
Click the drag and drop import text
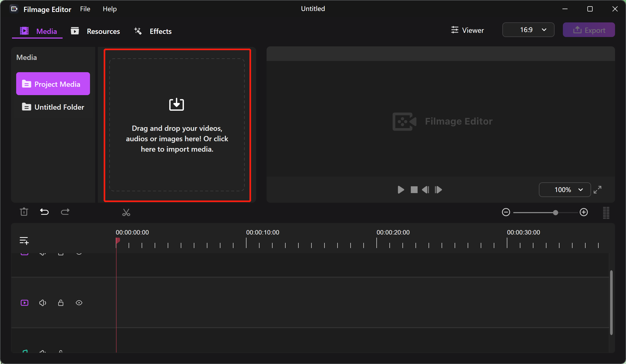(177, 139)
